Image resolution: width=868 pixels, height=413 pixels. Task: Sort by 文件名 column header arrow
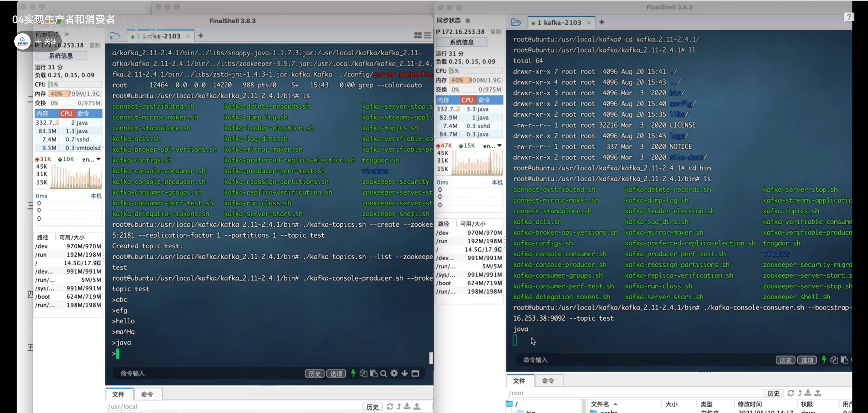click(615, 404)
